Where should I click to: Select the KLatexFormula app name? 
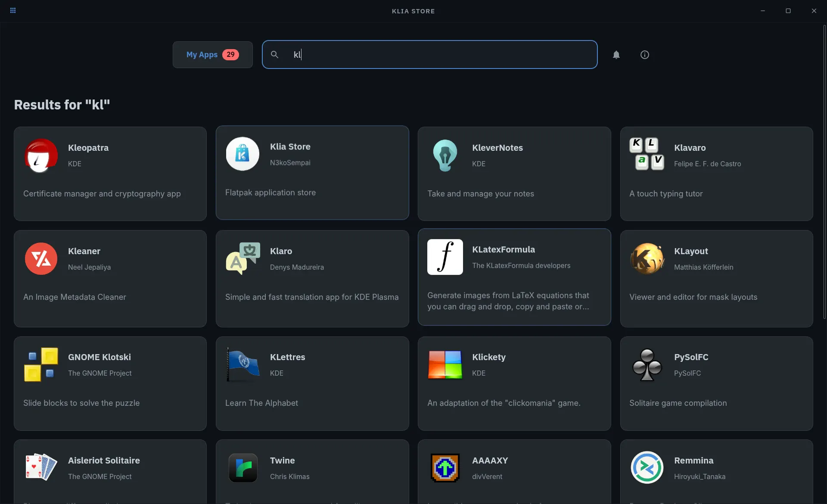tap(504, 249)
